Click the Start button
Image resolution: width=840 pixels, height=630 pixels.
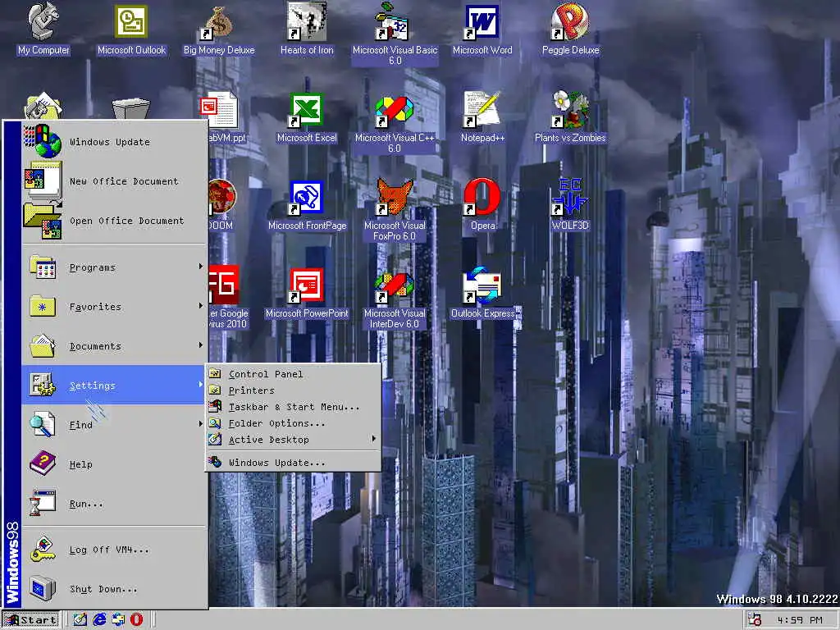31,620
